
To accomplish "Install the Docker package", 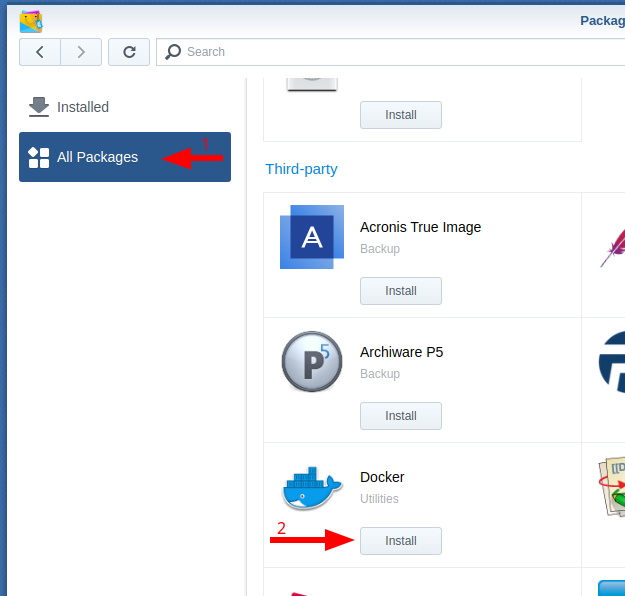I will 401,541.
